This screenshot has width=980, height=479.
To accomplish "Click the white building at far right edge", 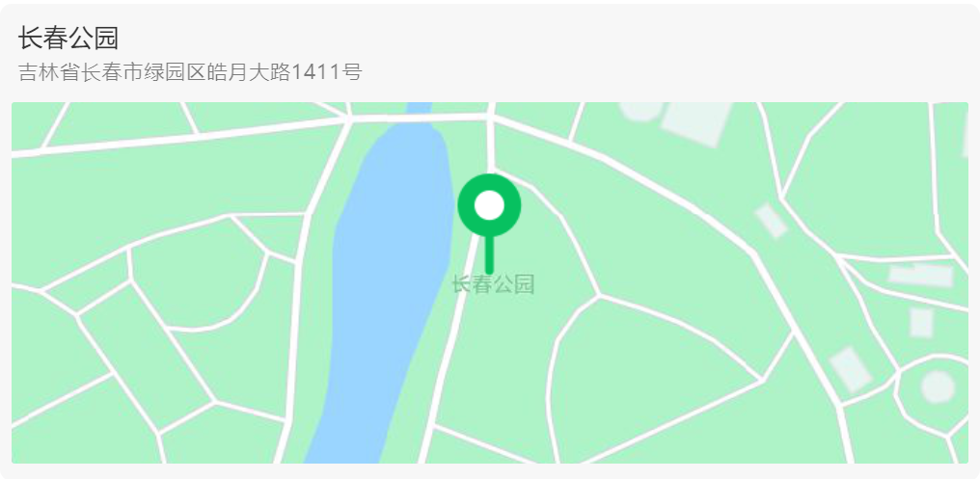I will pos(966,138).
